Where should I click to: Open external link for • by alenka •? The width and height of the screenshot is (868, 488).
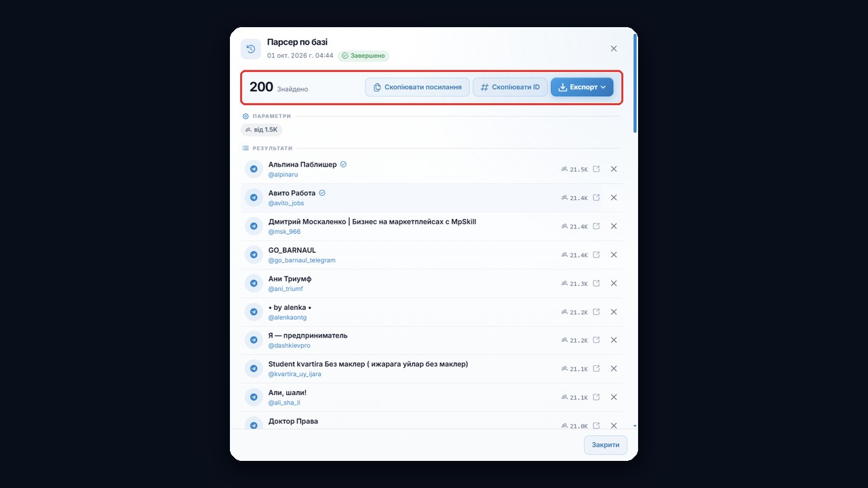[596, 312]
